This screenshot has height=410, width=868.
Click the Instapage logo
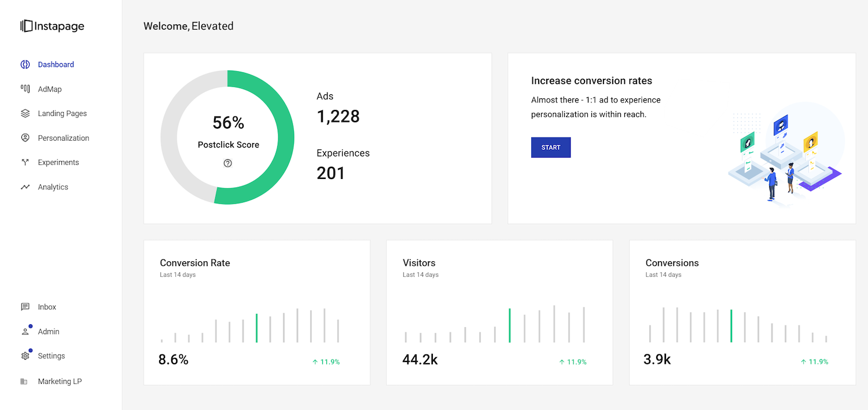(x=52, y=26)
